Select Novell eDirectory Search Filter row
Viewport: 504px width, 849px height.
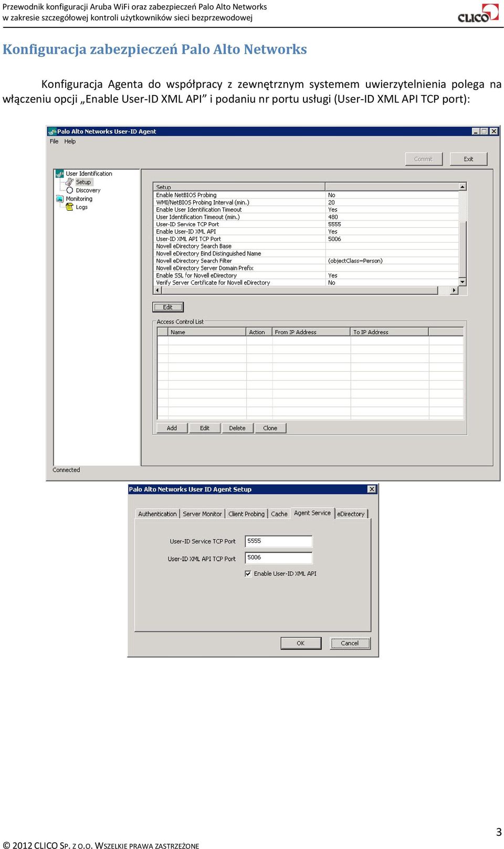306,261
